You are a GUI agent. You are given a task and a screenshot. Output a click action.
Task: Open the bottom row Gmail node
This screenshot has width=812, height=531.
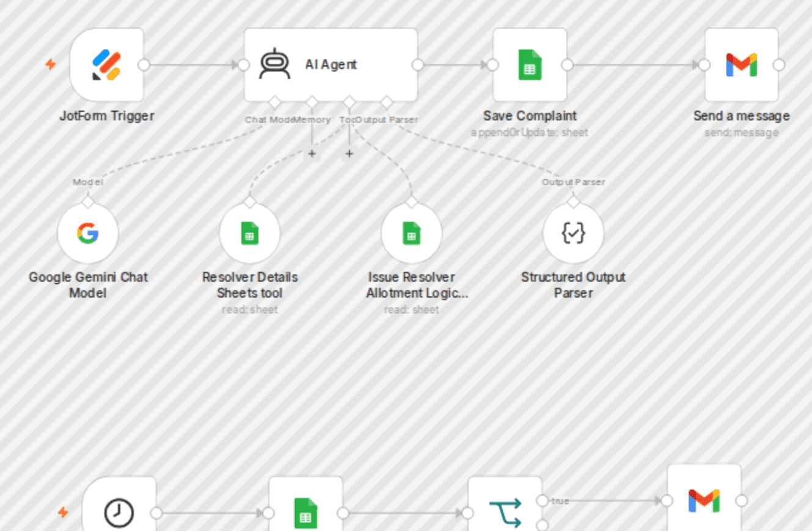tap(704, 498)
